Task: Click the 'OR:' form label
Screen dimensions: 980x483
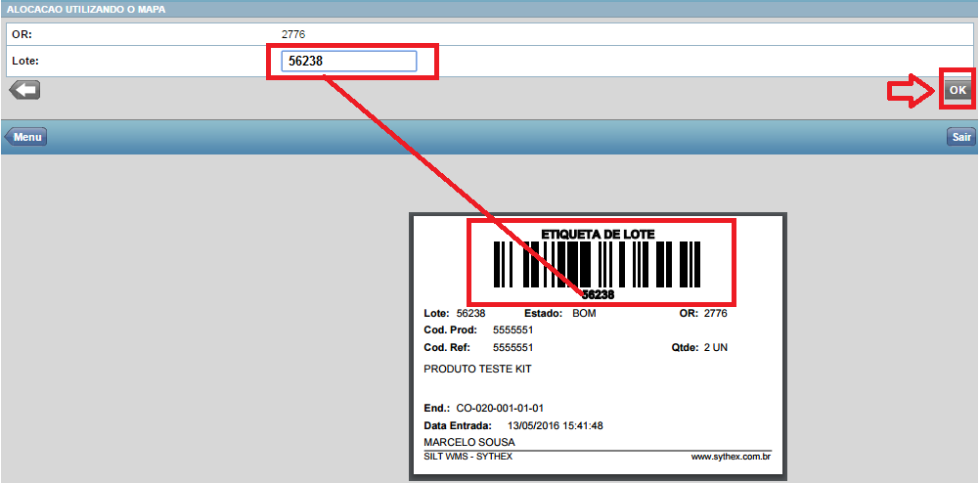Action: click(x=21, y=34)
